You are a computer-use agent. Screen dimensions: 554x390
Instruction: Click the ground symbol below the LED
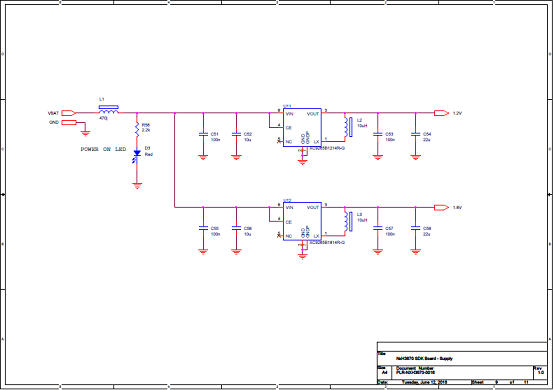(137, 186)
